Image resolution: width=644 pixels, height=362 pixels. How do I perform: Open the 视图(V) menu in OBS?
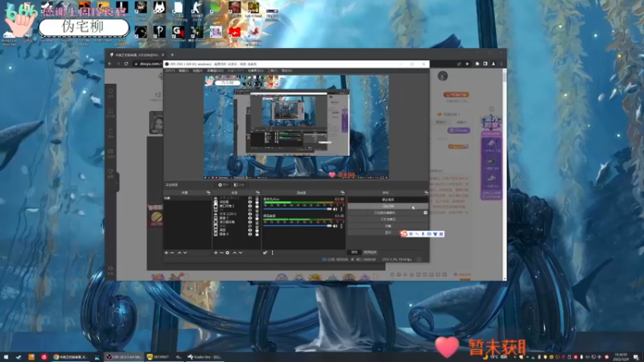pos(197,71)
